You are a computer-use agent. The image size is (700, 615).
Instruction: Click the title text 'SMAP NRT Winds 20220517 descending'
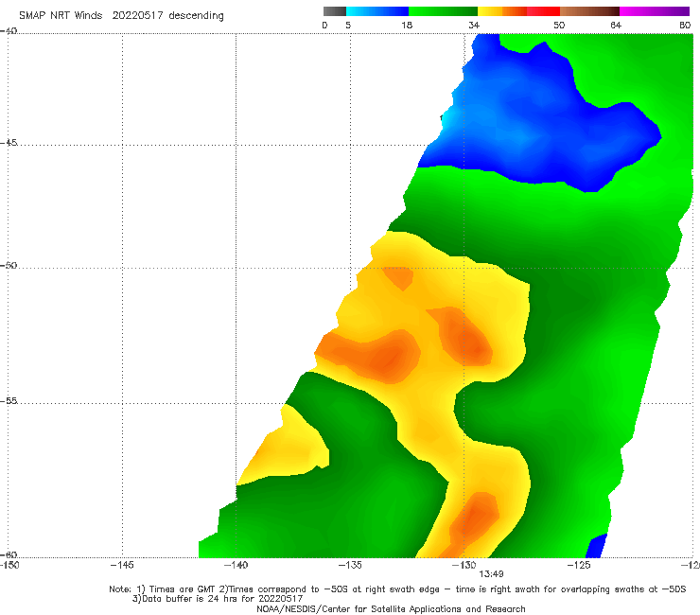click(x=121, y=15)
